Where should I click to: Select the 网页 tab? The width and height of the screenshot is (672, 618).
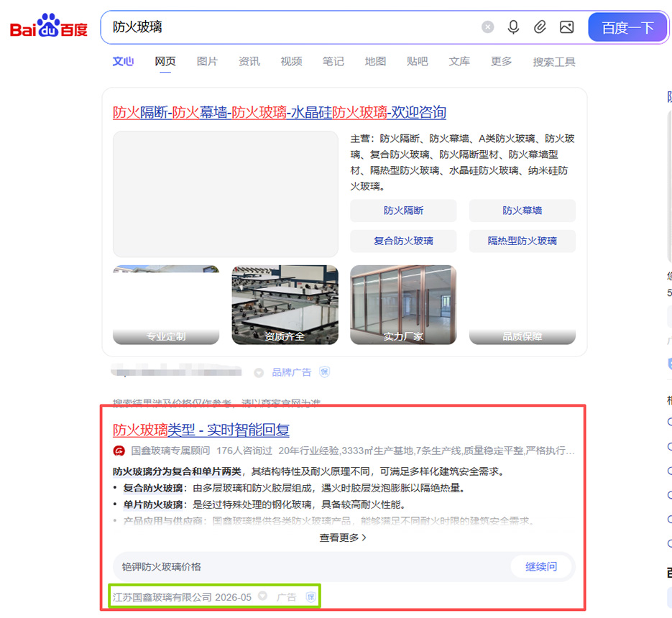(165, 62)
